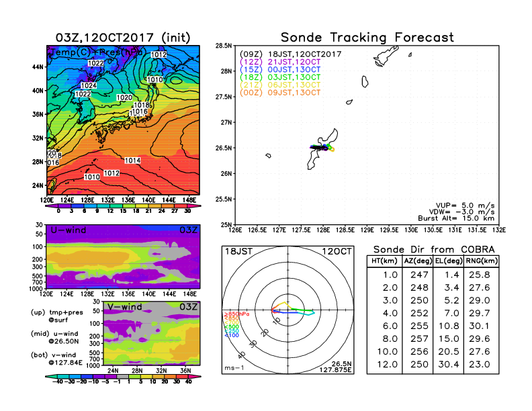Select the '(09Z) 18JST,12OCT2017' legend entry
The width and height of the screenshot is (532, 411).
(290, 54)
